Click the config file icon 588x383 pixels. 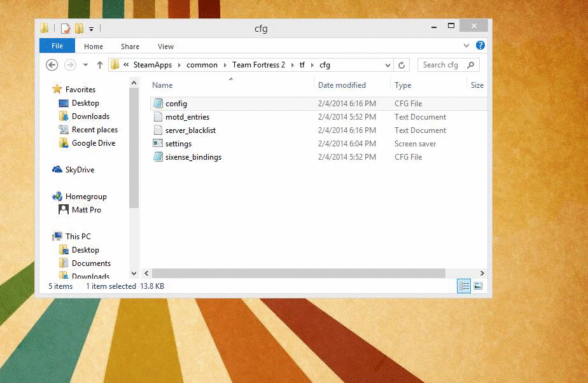point(158,103)
